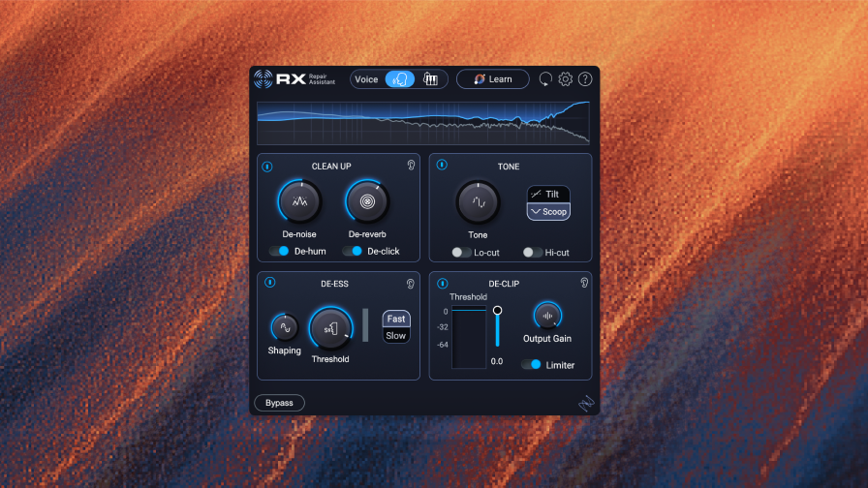The height and width of the screenshot is (488, 868).
Task: Click the Output Gain knob
Action: coord(547,316)
